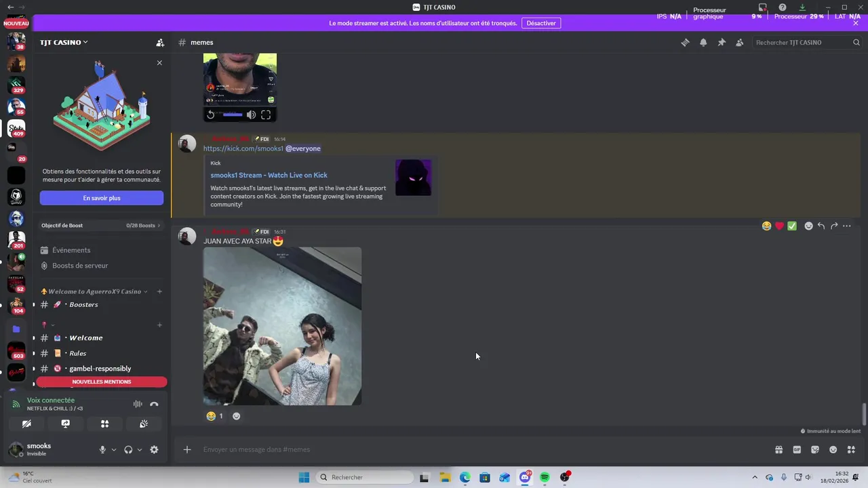Show pinned messages pin icon
868x488 pixels.
pyautogui.click(x=722, y=42)
